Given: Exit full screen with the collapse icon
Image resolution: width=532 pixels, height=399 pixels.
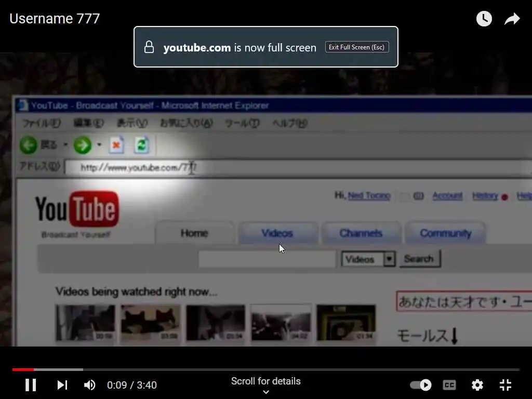Looking at the screenshot, I should 506,385.
